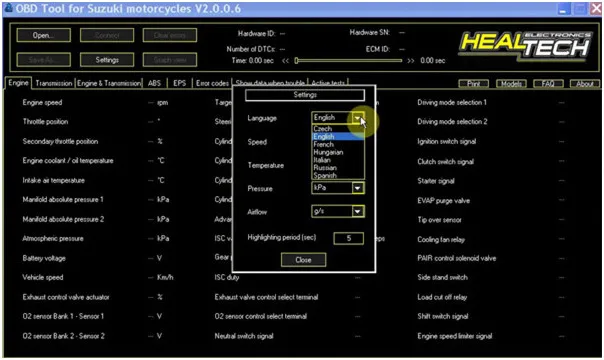Expand the Airflow g/s dropdown
Screen dimensions: 604x360
tap(358, 211)
